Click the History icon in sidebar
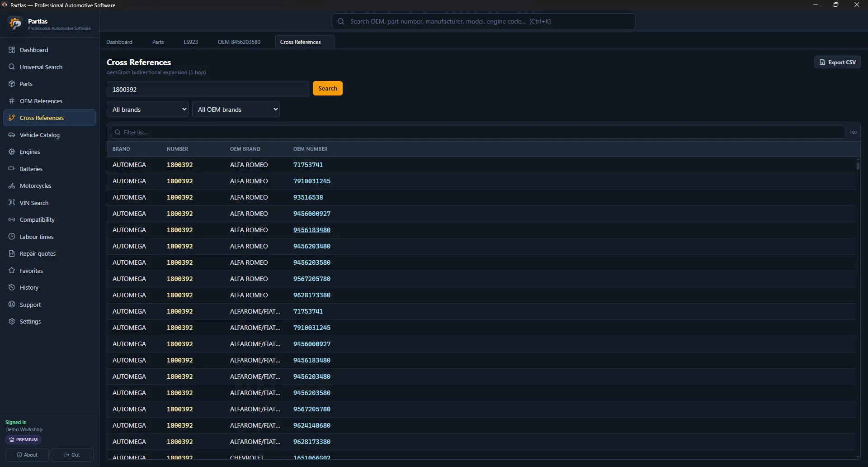Viewport: 868px width, 467px height. pyautogui.click(x=12, y=287)
